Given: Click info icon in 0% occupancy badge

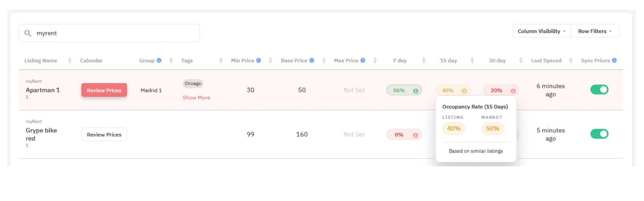Looking at the screenshot, I should click(x=415, y=135).
